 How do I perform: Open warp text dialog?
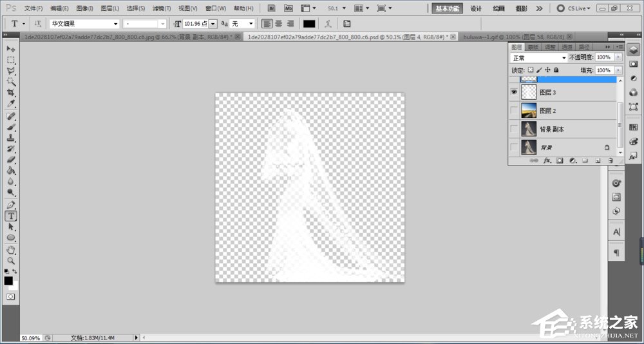click(328, 24)
